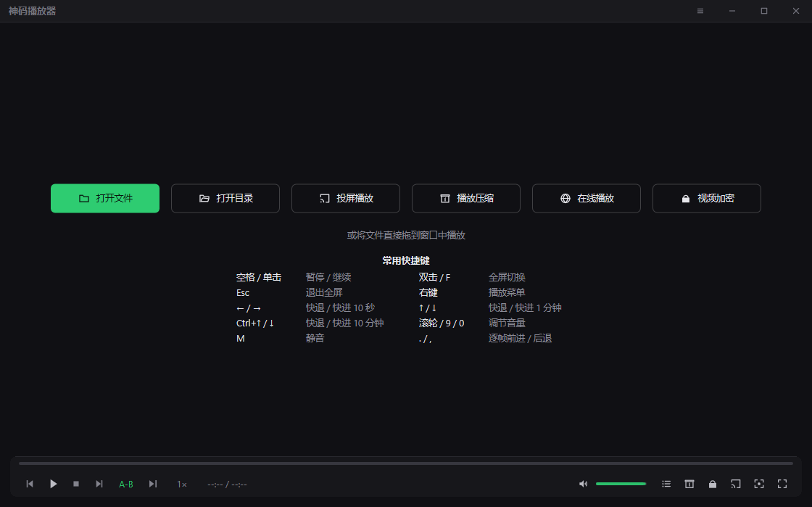Click the frame-step icon beside 1× speed
The image size is (812, 507).
153,484
